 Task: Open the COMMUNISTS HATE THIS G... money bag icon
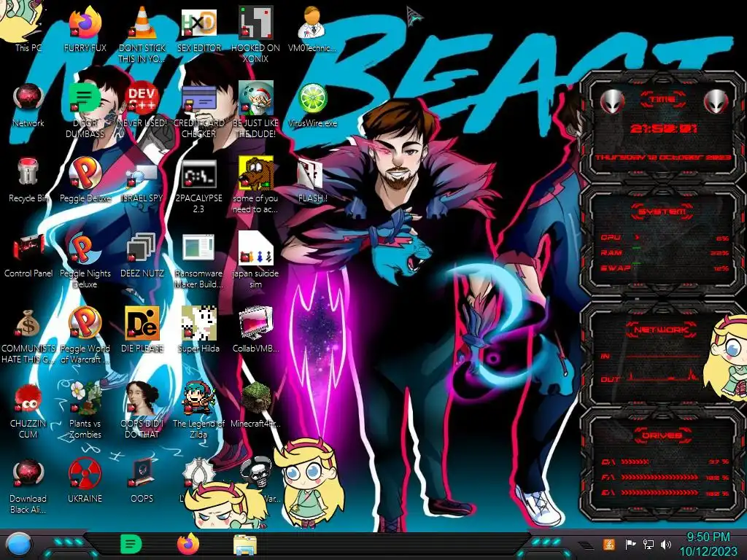pos(28,324)
